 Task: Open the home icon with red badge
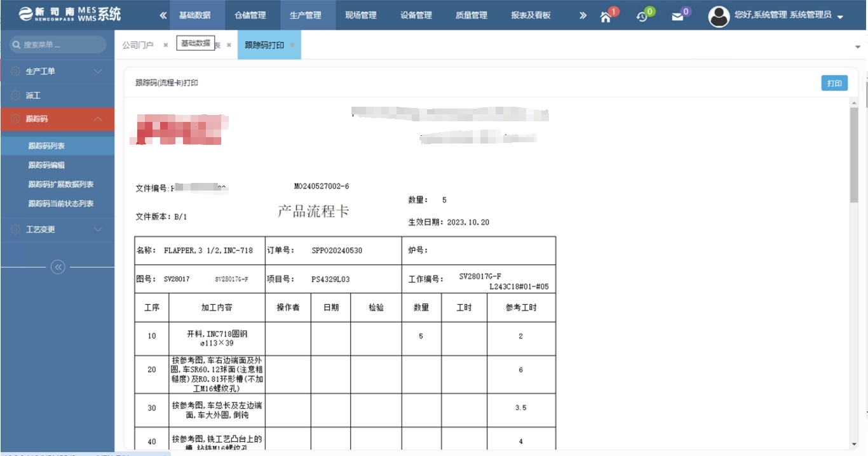(x=606, y=17)
